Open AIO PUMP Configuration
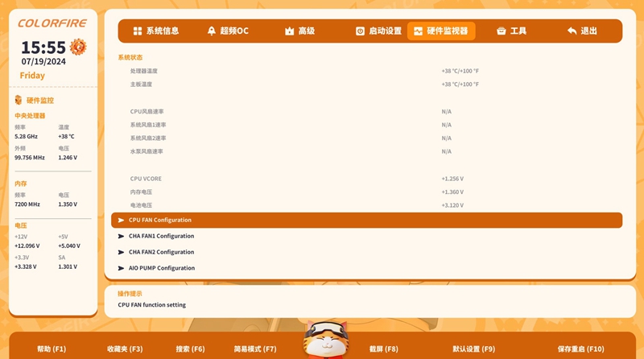 tap(161, 268)
